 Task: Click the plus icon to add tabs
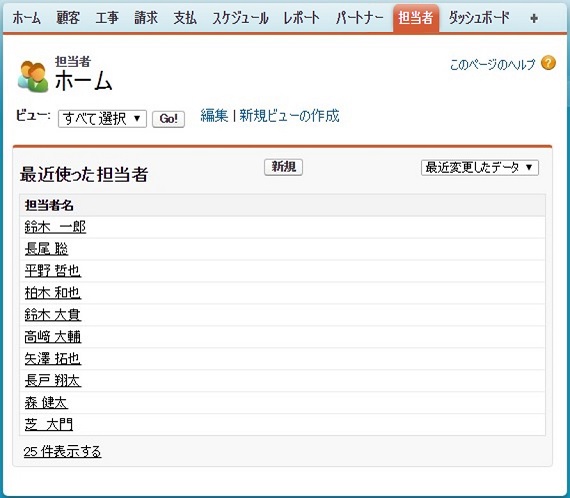tap(534, 18)
